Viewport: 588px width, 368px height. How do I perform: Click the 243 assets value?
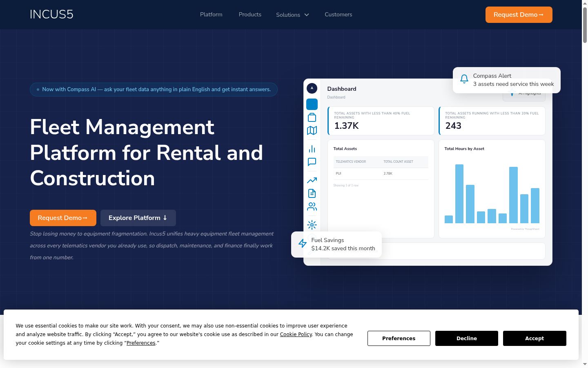click(453, 126)
